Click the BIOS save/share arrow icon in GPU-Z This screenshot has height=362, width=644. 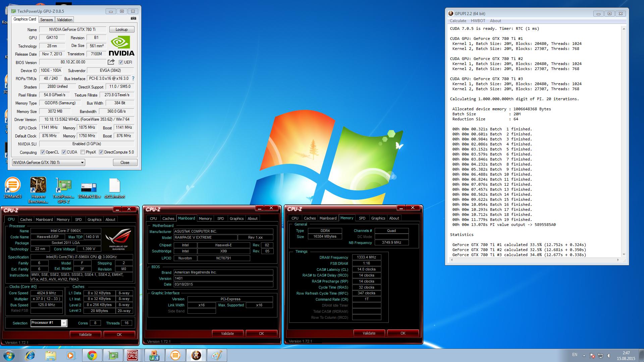click(x=111, y=62)
